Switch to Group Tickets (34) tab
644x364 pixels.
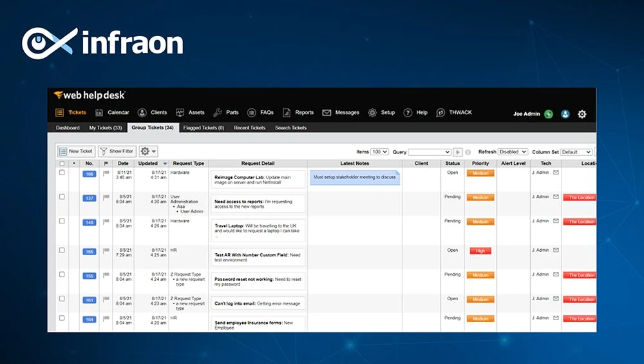coord(153,128)
